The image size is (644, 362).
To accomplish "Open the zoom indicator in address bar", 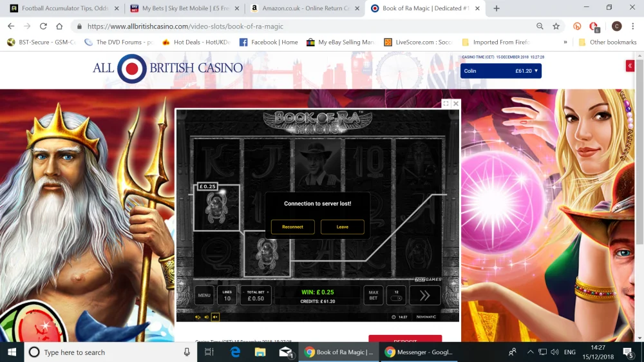I will [540, 26].
